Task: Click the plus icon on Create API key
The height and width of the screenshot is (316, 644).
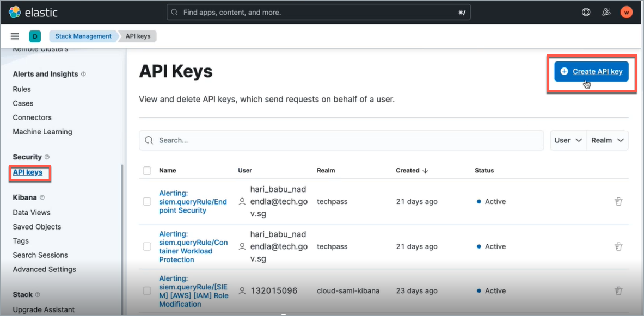Action: pyautogui.click(x=565, y=71)
